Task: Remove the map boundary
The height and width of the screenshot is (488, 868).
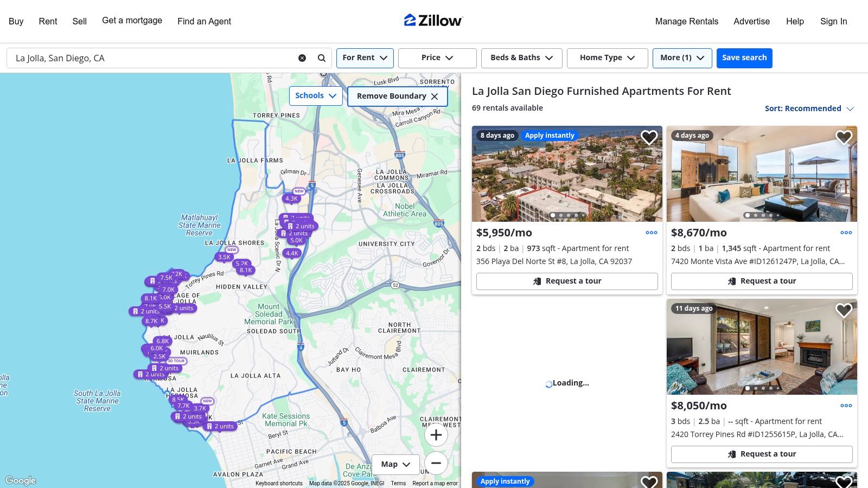Action: pyautogui.click(x=397, y=96)
